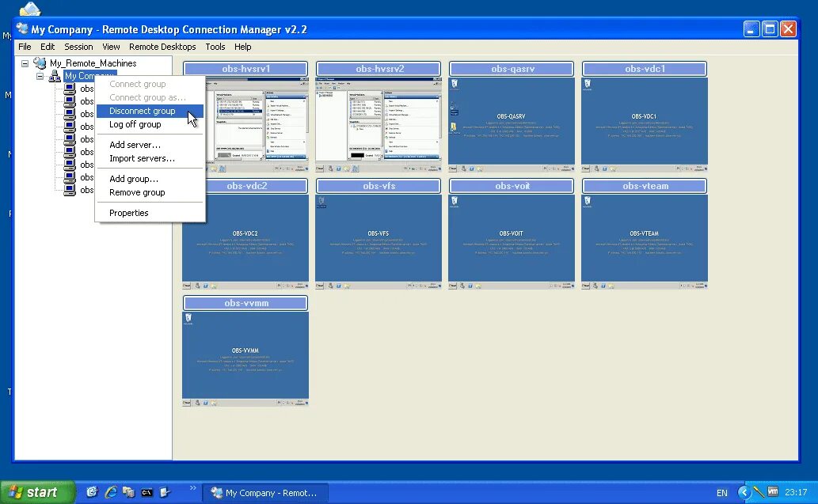Click the 23:17 taskbar clock
Screen dimensions: 818x504
coord(796,493)
